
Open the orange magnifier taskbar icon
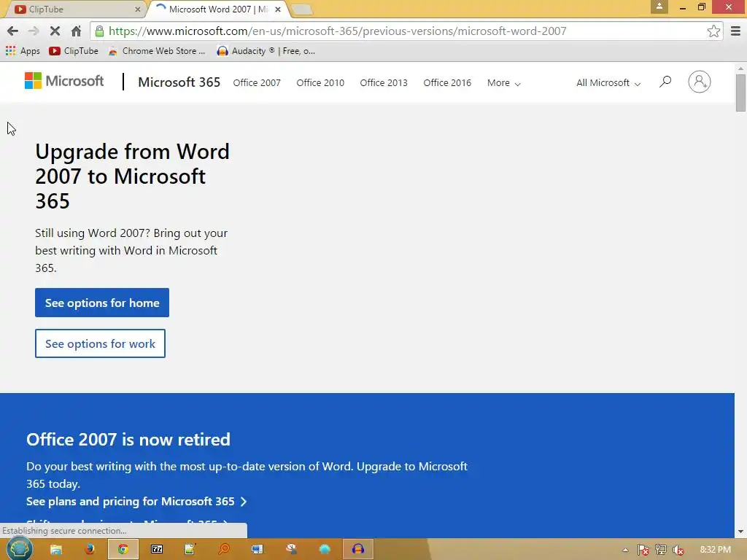point(224,550)
